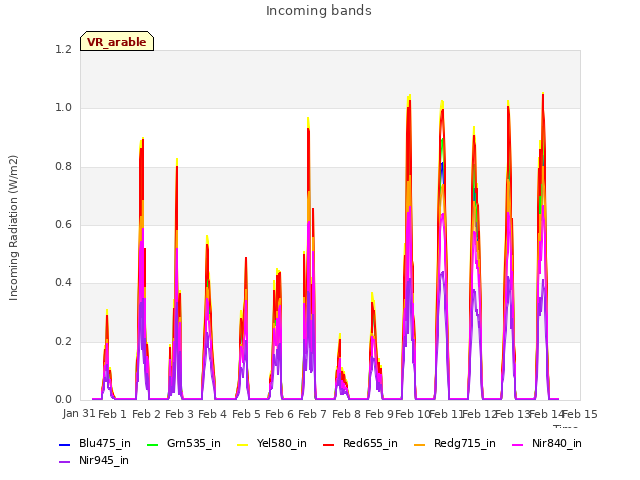
Task: Click the 0.8 y-axis tick label
Action: 63,167
